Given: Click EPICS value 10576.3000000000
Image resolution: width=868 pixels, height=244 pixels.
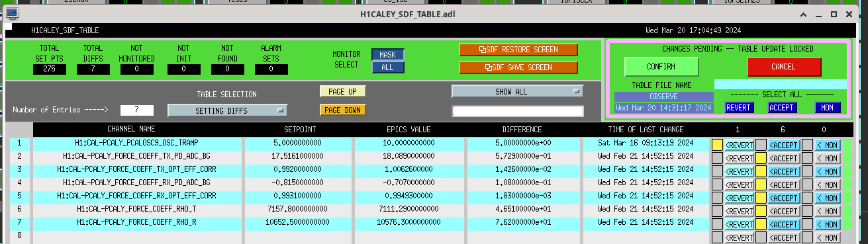Looking at the screenshot, I should pos(409,222).
